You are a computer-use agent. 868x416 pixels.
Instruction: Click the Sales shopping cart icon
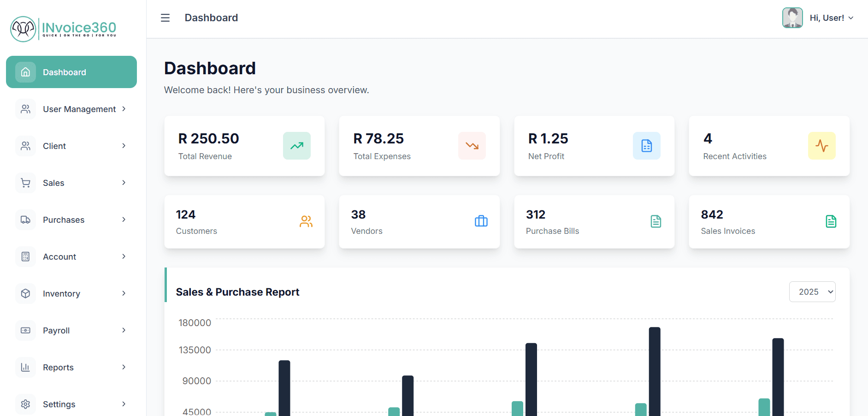tap(25, 183)
